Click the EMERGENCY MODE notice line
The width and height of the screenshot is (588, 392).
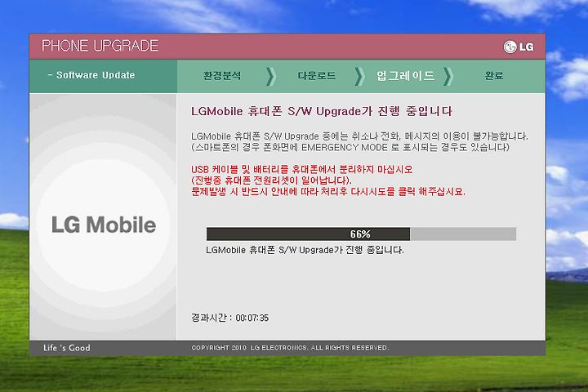(350, 147)
